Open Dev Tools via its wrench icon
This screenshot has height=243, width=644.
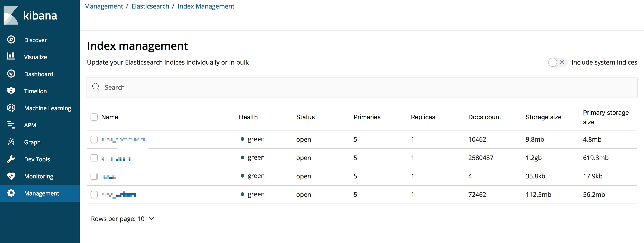[11, 159]
